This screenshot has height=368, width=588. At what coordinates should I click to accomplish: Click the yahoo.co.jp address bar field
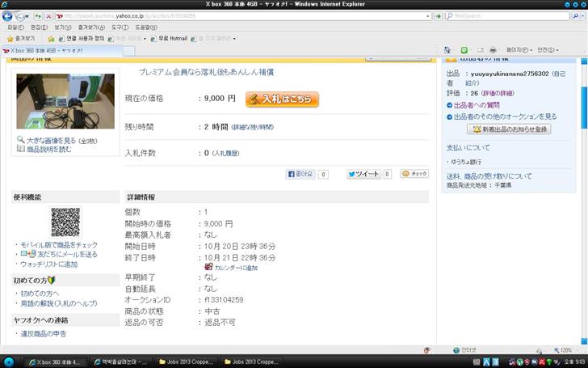(x=240, y=16)
